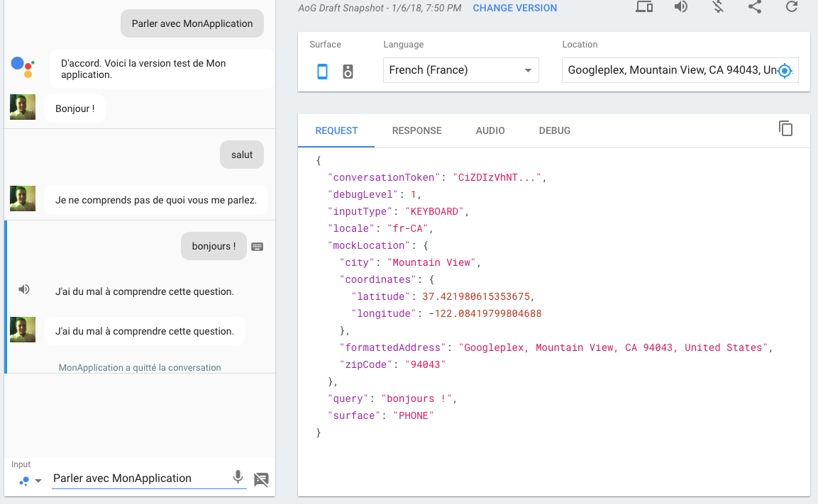Copy the request JSON using the copy icon
This screenshot has height=504, width=818.
pos(785,129)
